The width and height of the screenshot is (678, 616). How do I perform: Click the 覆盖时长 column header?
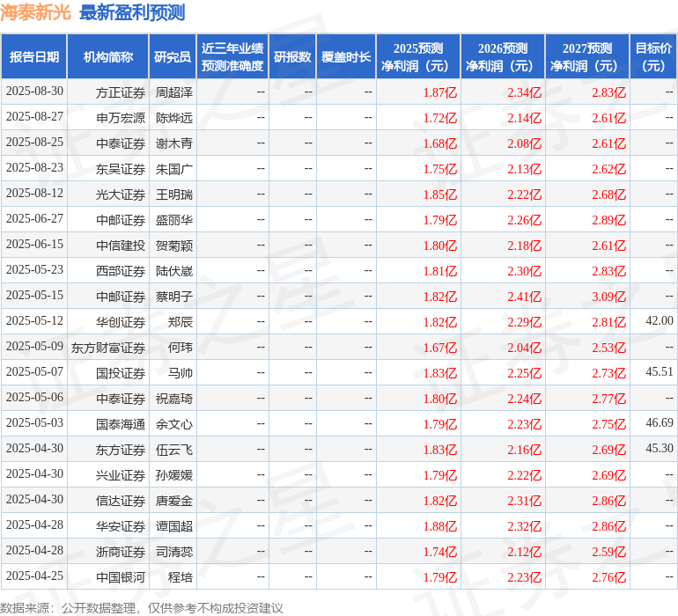coord(346,56)
